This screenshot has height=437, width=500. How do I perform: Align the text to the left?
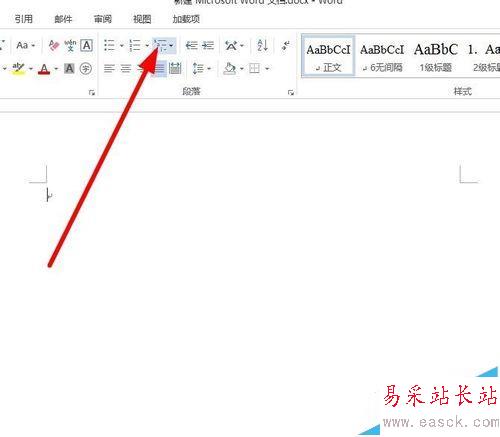109,69
